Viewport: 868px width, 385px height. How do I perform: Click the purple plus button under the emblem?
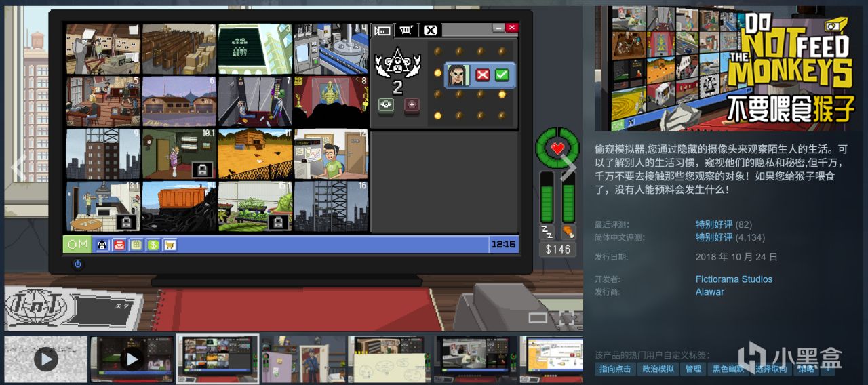(412, 105)
